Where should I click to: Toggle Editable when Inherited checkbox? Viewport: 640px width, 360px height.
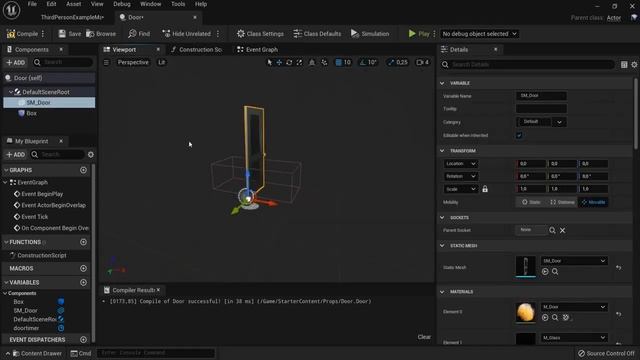tap(519, 135)
